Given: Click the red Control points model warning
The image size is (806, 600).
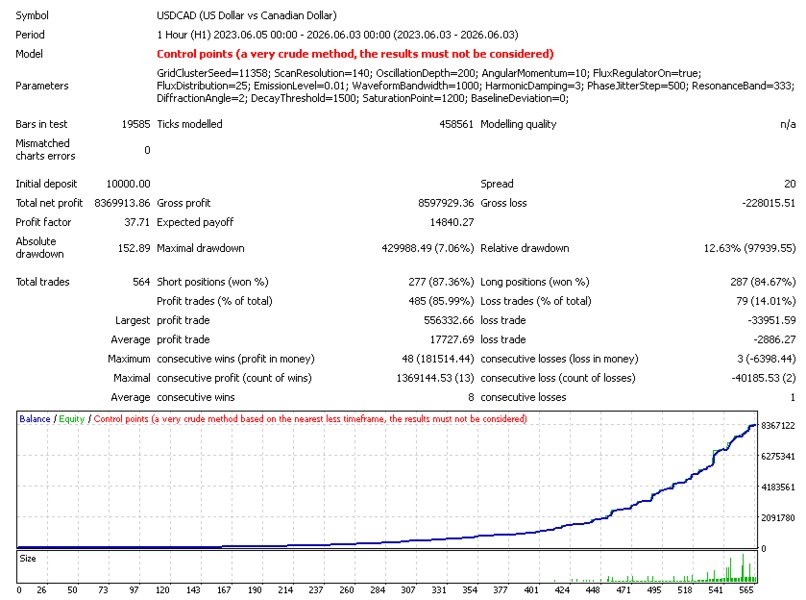Looking at the screenshot, I should [x=355, y=54].
